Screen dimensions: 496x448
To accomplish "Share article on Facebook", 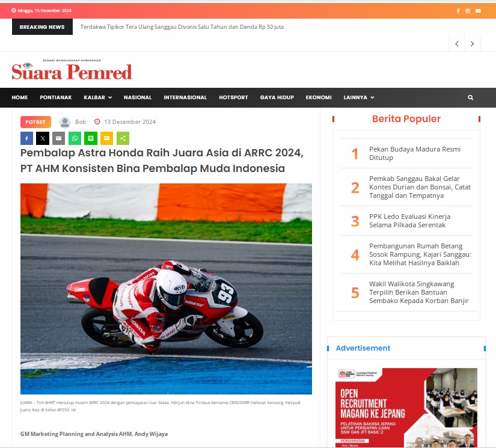I will click(x=26, y=138).
